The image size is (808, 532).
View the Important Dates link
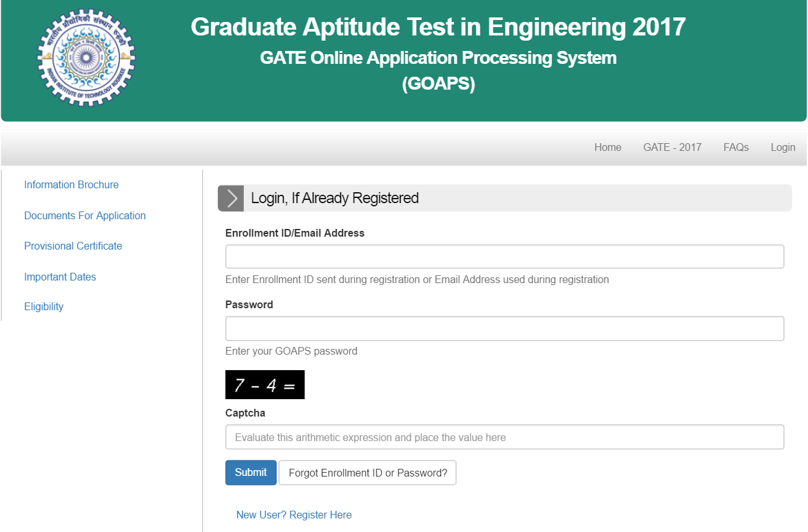click(x=60, y=277)
